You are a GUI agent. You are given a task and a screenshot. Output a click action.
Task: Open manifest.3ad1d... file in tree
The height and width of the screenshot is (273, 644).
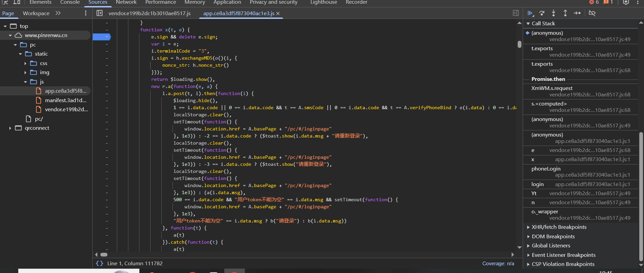[x=65, y=100]
